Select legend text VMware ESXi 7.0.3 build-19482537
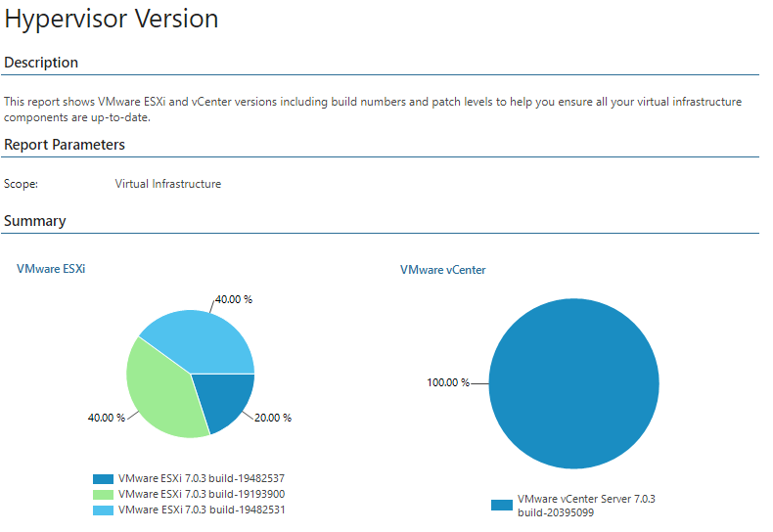The height and width of the screenshot is (532, 773). [202, 478]
